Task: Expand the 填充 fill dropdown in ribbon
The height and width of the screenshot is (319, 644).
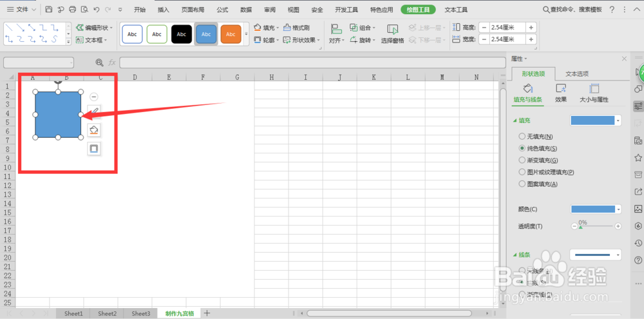Action: [x=278, y=28]
